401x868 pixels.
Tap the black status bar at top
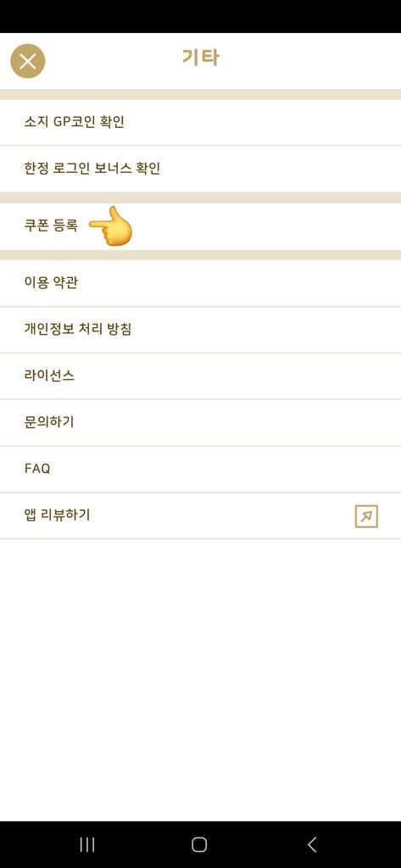click(200, 16)
